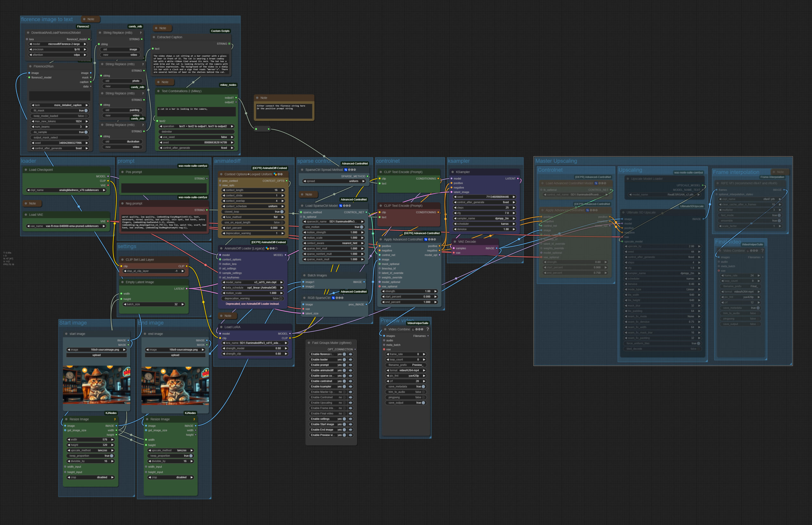Toggle Enable Master Up... group on

point(344,392)
